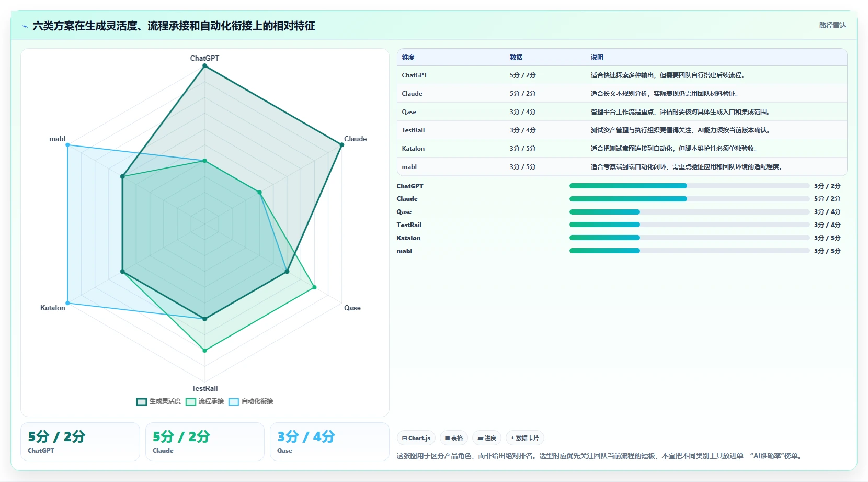Select the 数据 column header
Image resolution: width=868 pixels, height=482 pixels.
click(516, 58)
